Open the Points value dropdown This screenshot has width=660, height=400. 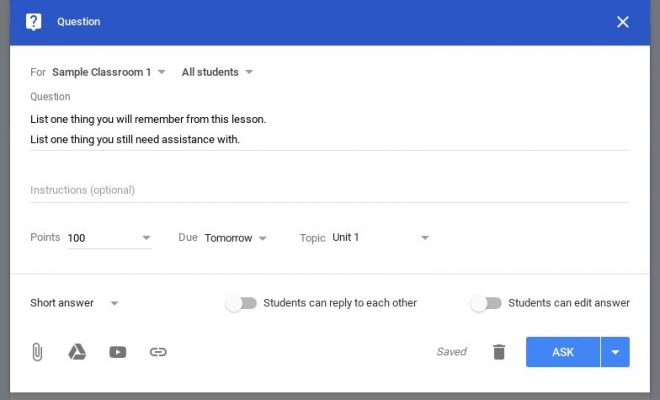tap(109, 238)
